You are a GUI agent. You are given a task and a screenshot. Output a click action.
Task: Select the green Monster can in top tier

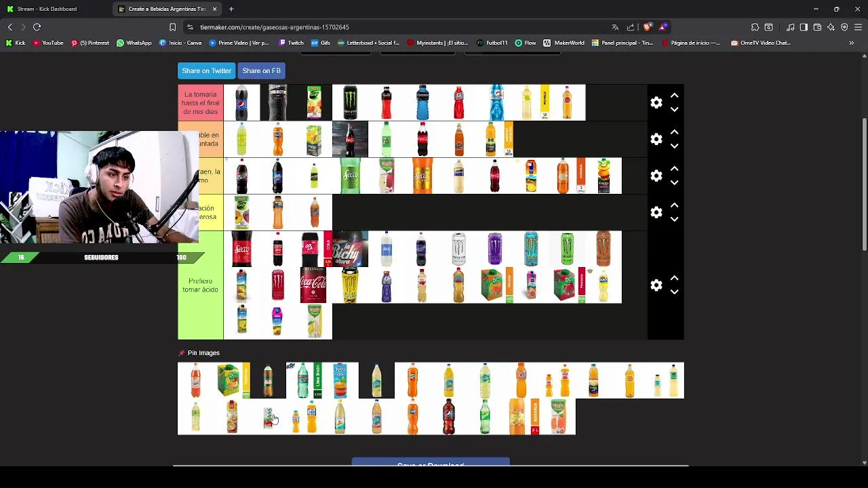click(x=350, y=102)
